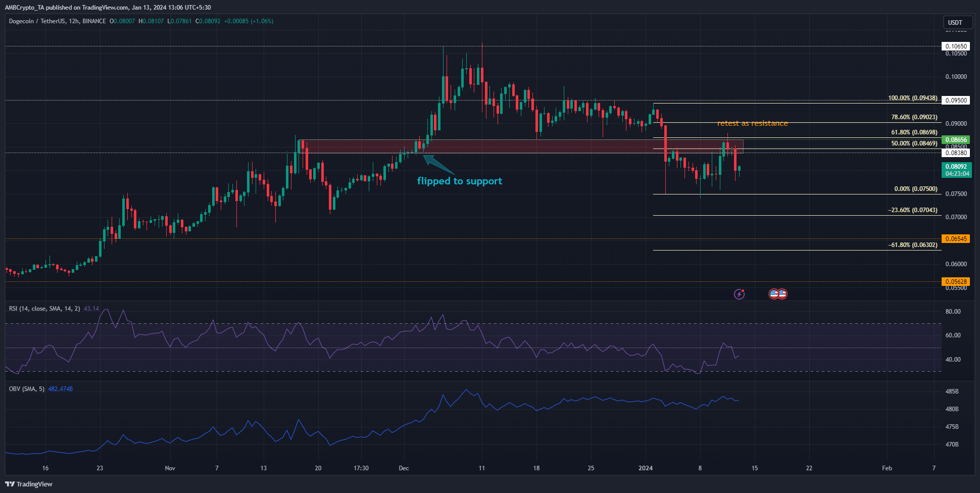Select the 61.80% (0.08698) Fibonacci level label
The width and height of the screenshot is (980, 493).
[x=914, y=132]
